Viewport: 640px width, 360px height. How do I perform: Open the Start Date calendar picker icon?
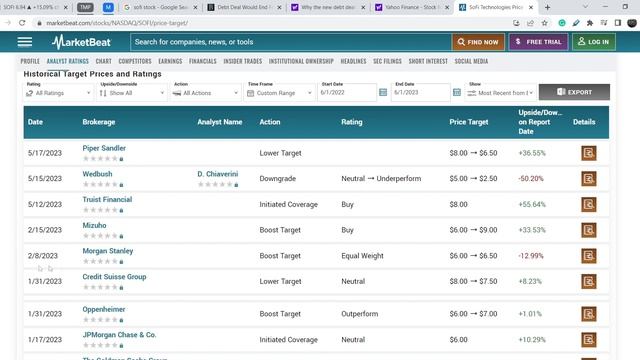(383, 93)
